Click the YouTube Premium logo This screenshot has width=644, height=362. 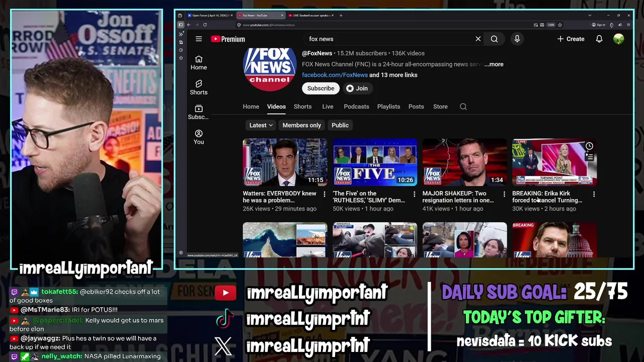(x=228, y=39)
